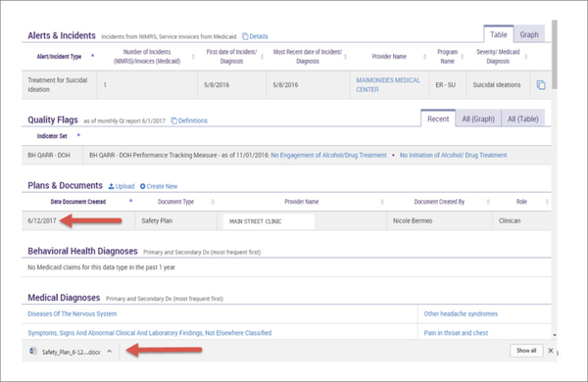Sort Alerts table by Provider Name
The height and width of the screenshot is (382, 588).
click(x=389, y=57)
